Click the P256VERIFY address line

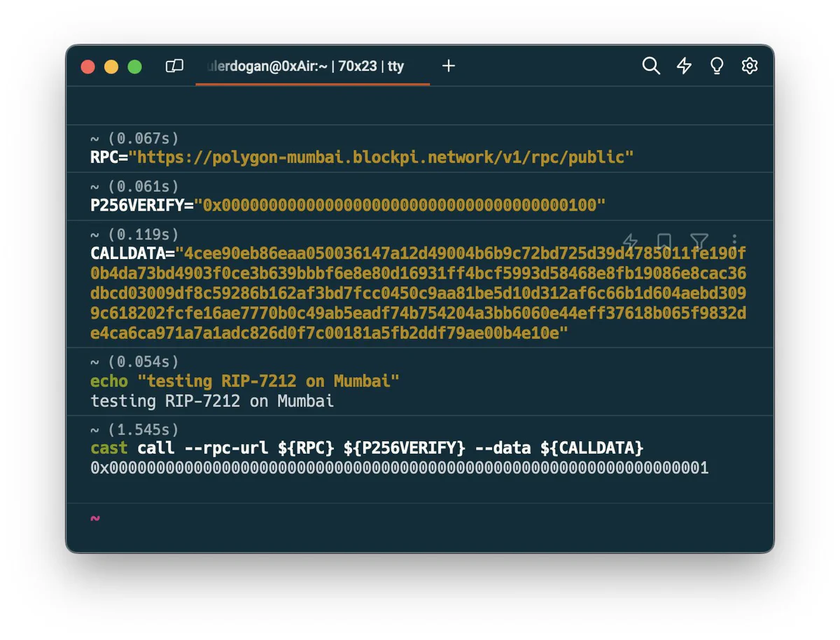point(348,205)
